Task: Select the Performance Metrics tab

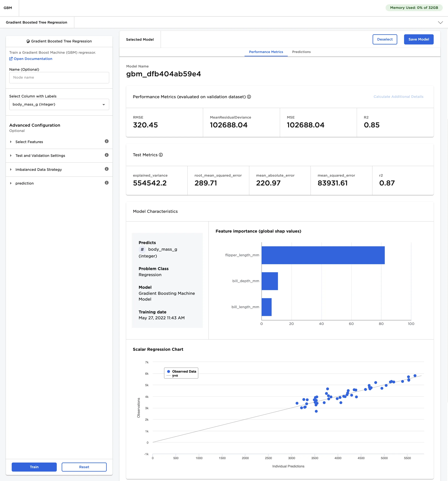Action: pos(266,52)
